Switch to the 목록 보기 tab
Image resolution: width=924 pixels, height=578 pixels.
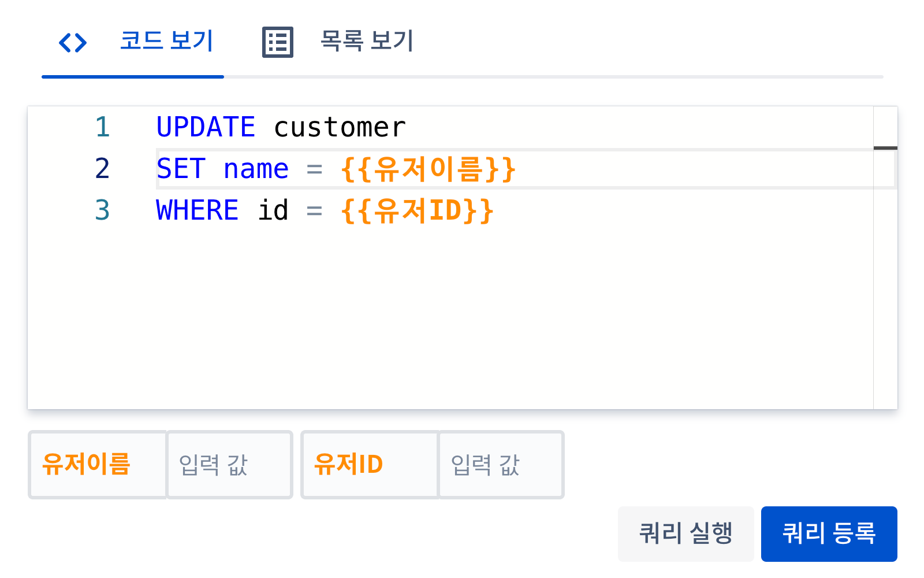click(x=337, y=42)
